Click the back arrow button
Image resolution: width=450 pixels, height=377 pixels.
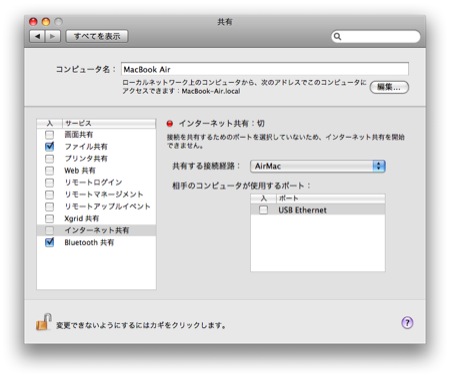tap(37, 36)
